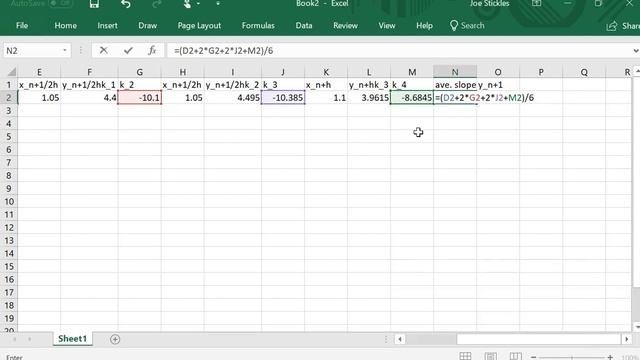This screenshot has width=640, height=360.
Task: Select row 10 header
Action: pyautogui.click(x=9, y=202)
